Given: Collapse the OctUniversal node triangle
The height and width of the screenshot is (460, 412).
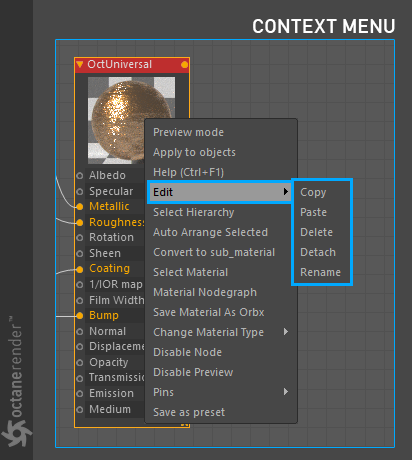Looking at the screenshot, I should click(x=80, y=64).
